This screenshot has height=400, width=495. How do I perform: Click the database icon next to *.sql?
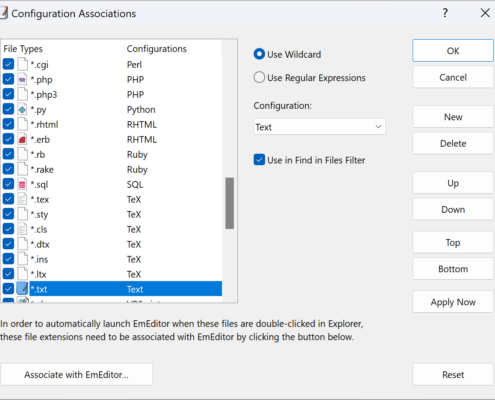coord(22,184)
